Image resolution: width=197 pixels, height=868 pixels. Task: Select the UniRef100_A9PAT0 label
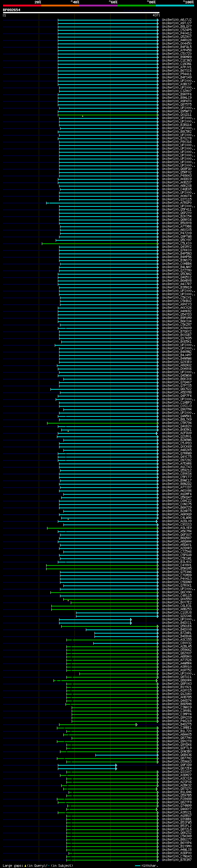177,101
